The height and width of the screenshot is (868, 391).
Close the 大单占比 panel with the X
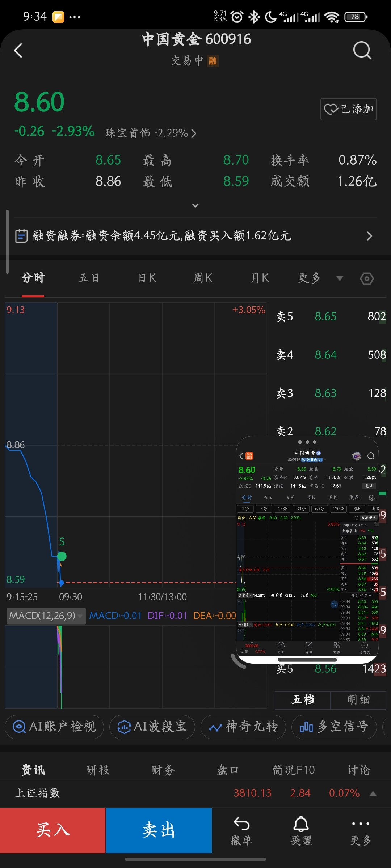[x=377, y=523]
